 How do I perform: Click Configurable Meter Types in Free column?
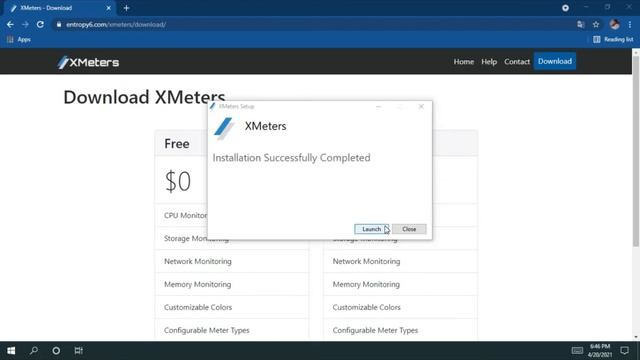click(x=207, y=330)
